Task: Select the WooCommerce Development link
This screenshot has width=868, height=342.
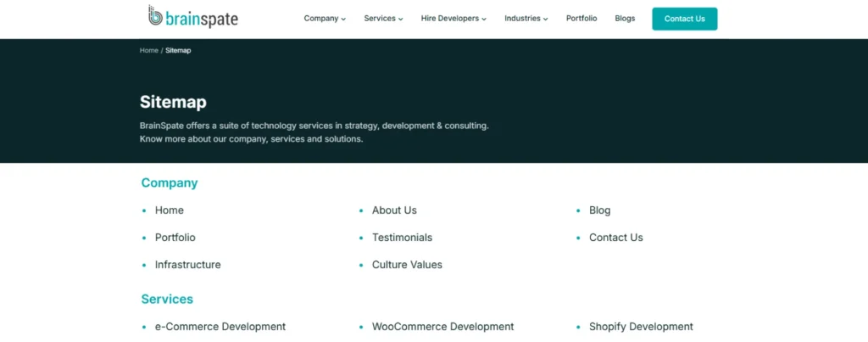Action: point(442,327)
